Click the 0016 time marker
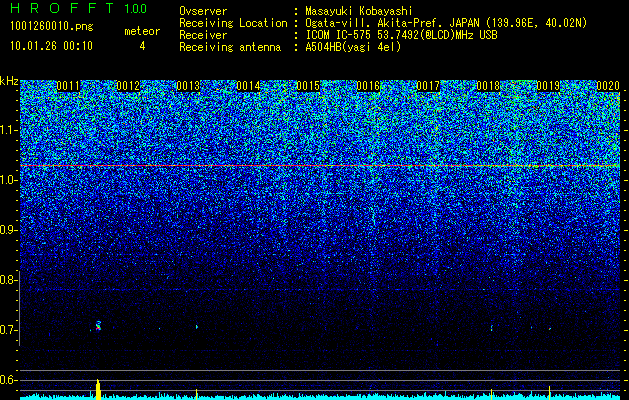This screenshot has width=629, height=400. coord(368,86)
